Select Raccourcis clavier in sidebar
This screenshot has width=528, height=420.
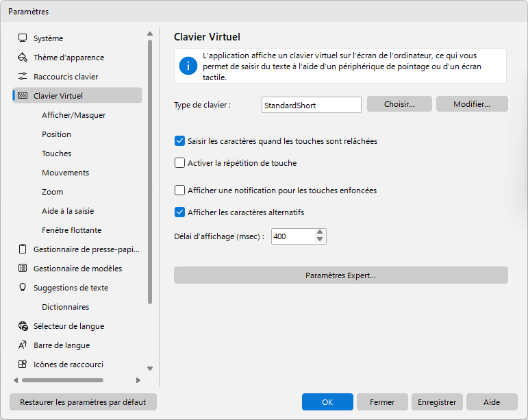(x=77, y=77)
